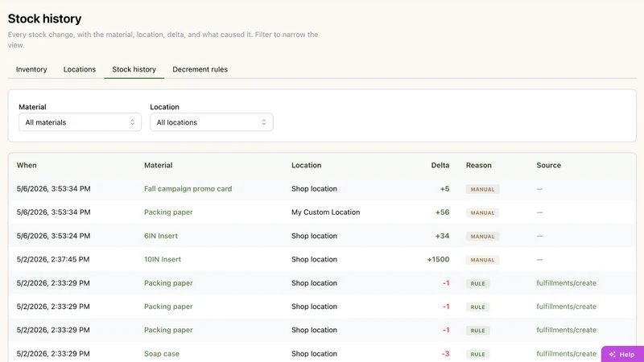
Task: Click the +1500 delta value
Action: (438, 259)
